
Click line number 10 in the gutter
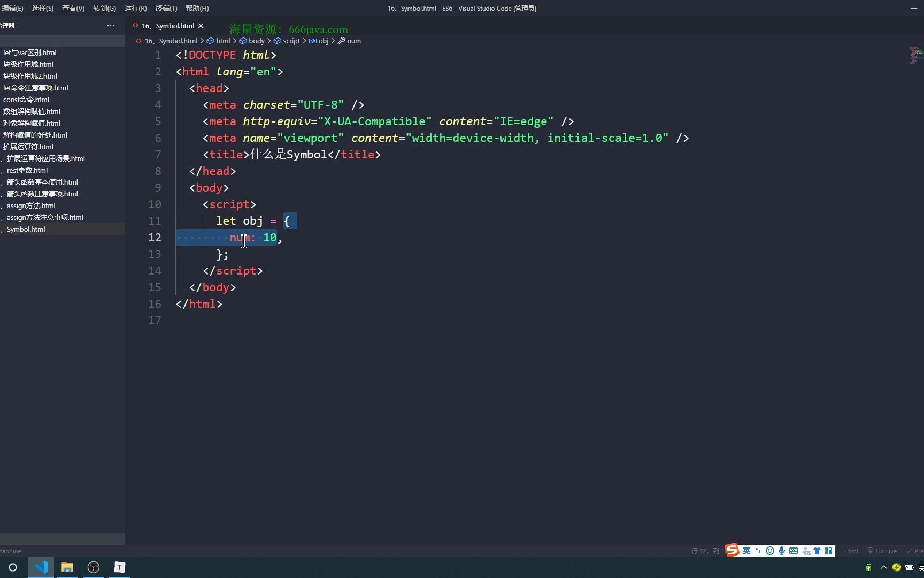pos(155,204)
